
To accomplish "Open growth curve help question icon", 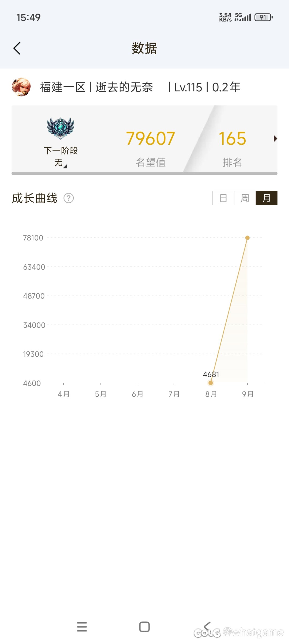I will click(69, 198).
